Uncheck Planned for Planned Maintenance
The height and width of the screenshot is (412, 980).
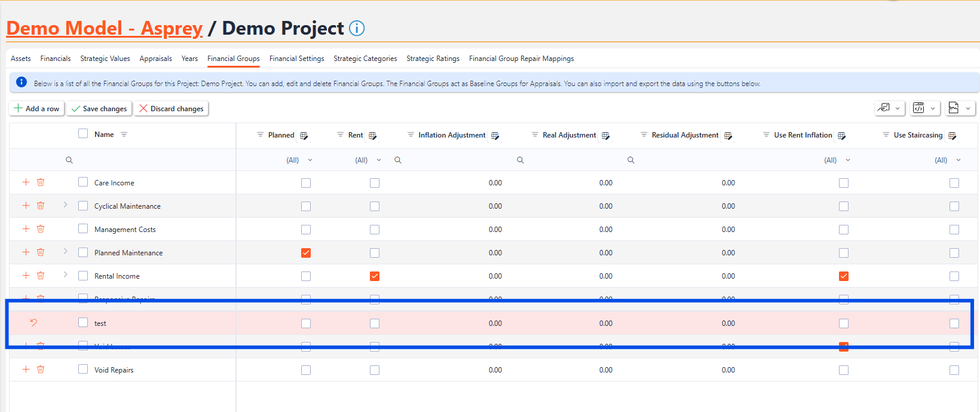tap(306, 253)
